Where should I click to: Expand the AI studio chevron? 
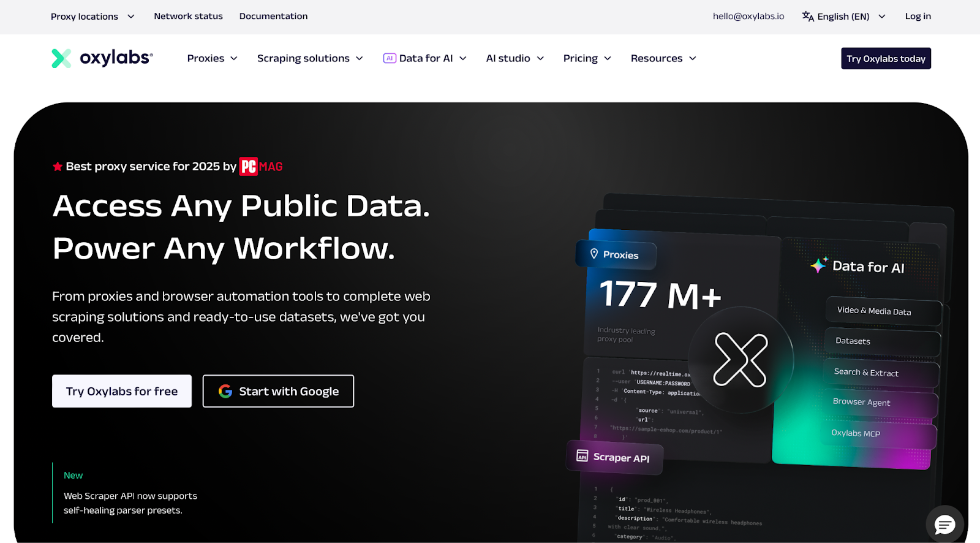pos(540,58)
